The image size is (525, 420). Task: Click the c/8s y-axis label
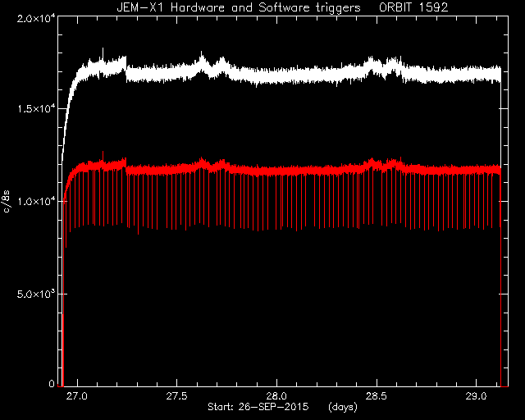tap(7, 202)
